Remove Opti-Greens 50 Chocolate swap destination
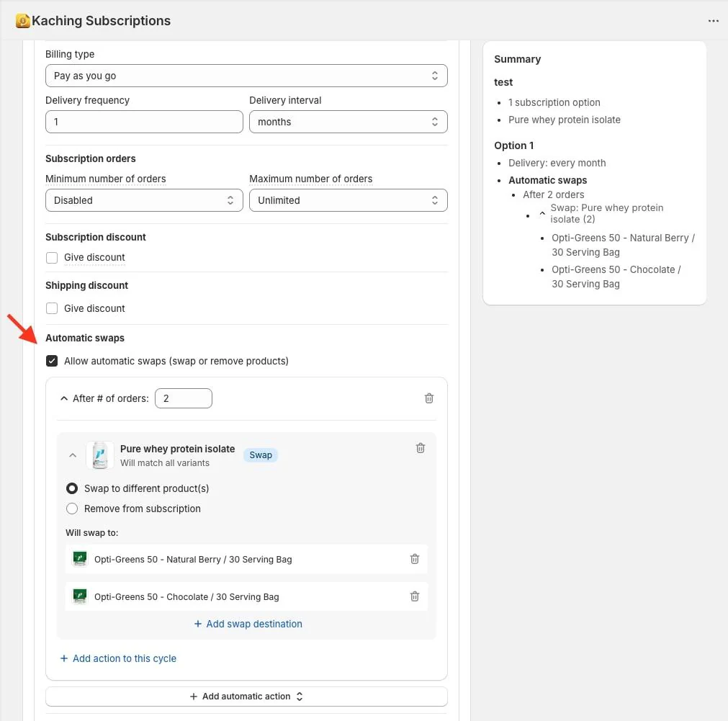This screenshot has width=728, height=721. (x=415, y=596)
